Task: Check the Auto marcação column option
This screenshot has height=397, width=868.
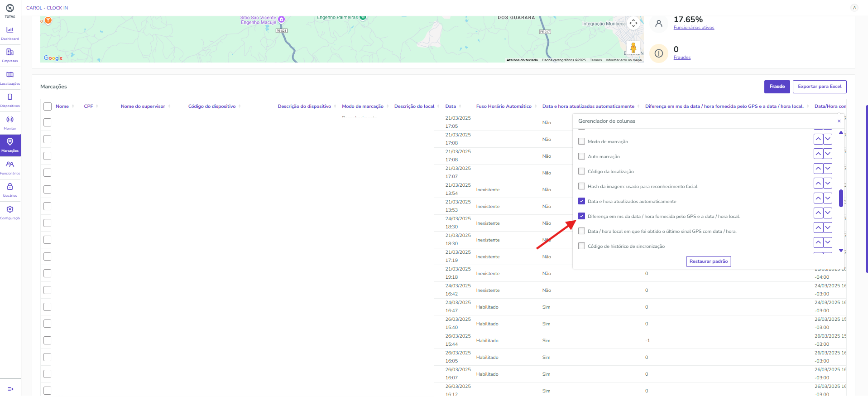Action: tap(582, 156)
